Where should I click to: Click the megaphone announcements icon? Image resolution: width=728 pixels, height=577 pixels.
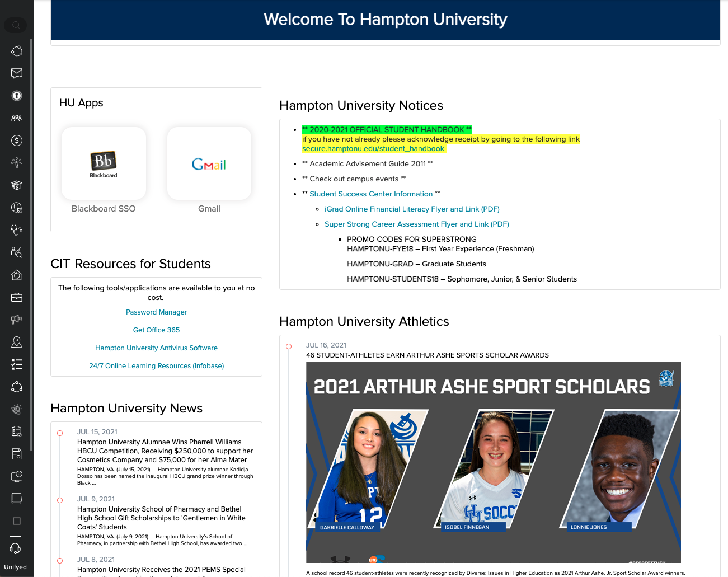(17, 320)
